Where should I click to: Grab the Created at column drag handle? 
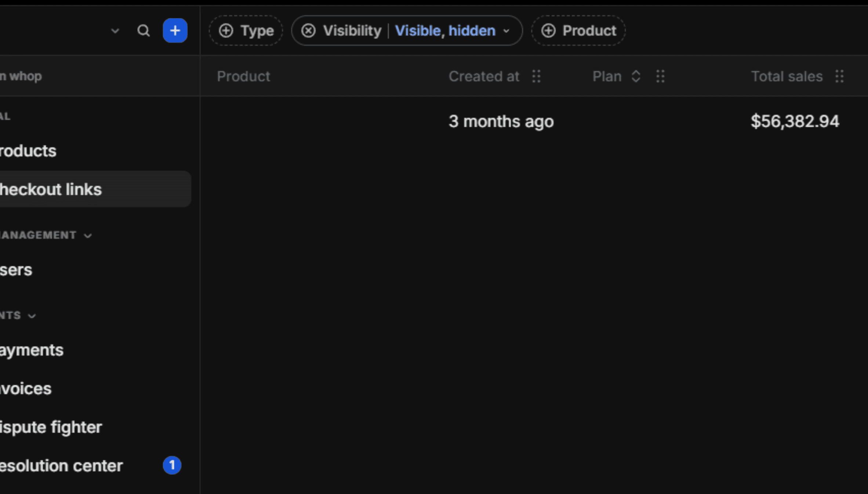tap(536, 76)
